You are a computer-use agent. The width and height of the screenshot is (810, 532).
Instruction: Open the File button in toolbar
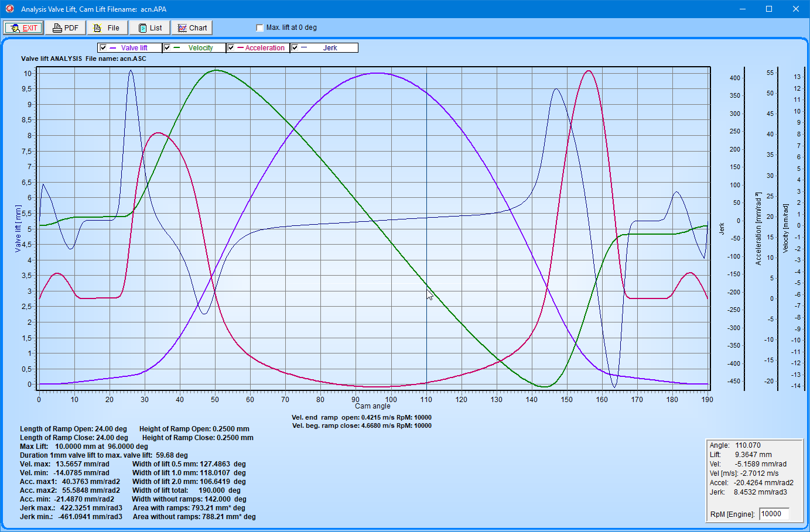tap(107, 28)
